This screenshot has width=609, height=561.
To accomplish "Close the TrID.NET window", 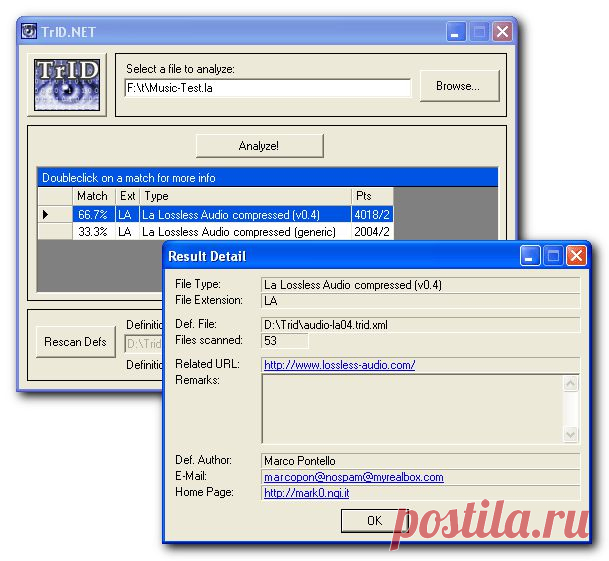I will pos(502,31).
